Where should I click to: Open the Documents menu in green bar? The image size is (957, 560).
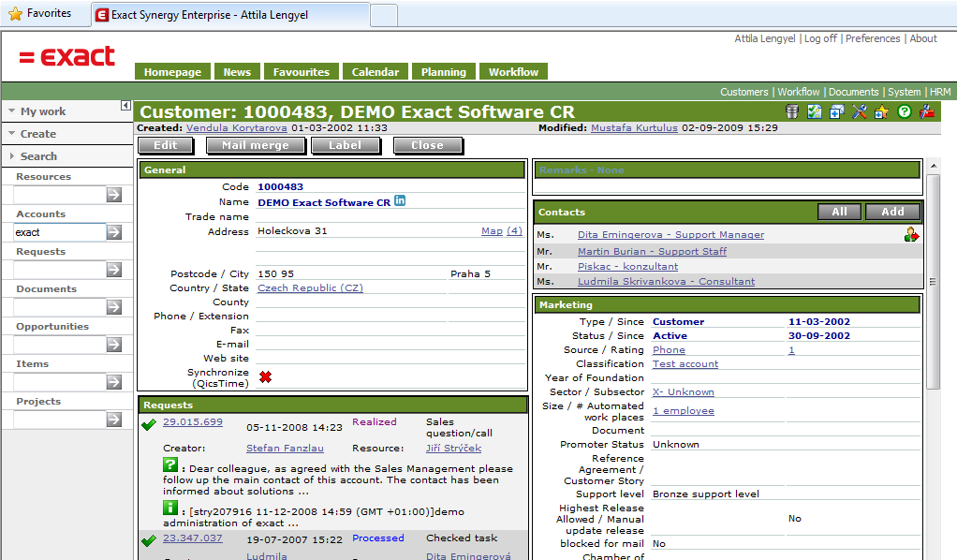853,92
